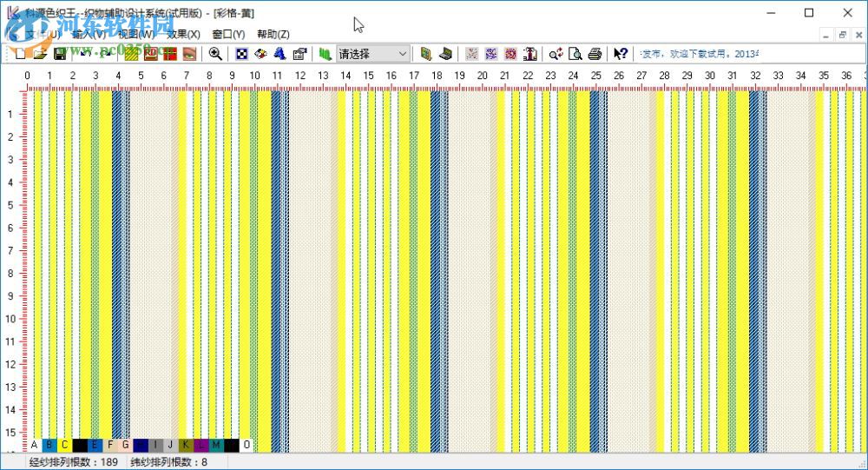Click the beige speckled texture icon
The height and width of the screenshot is (470, 868).
click(x=471, y=54)
